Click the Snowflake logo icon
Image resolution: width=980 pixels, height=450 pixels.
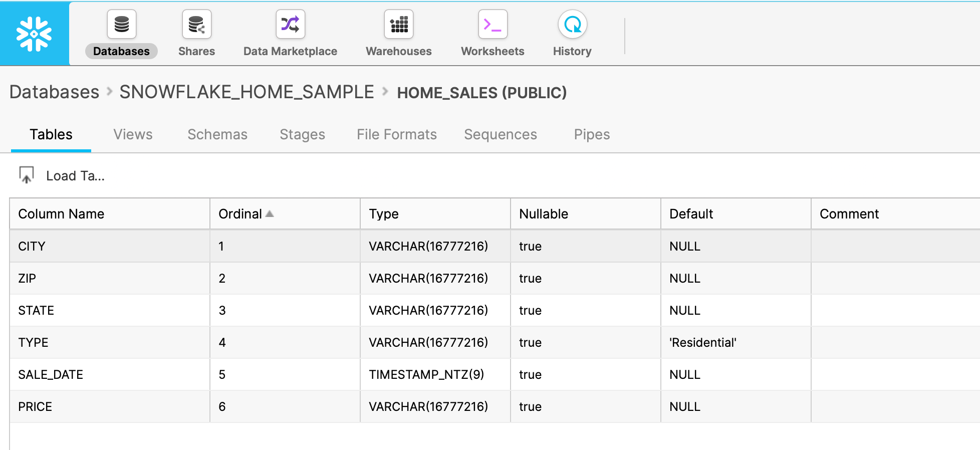click(34, 34)
